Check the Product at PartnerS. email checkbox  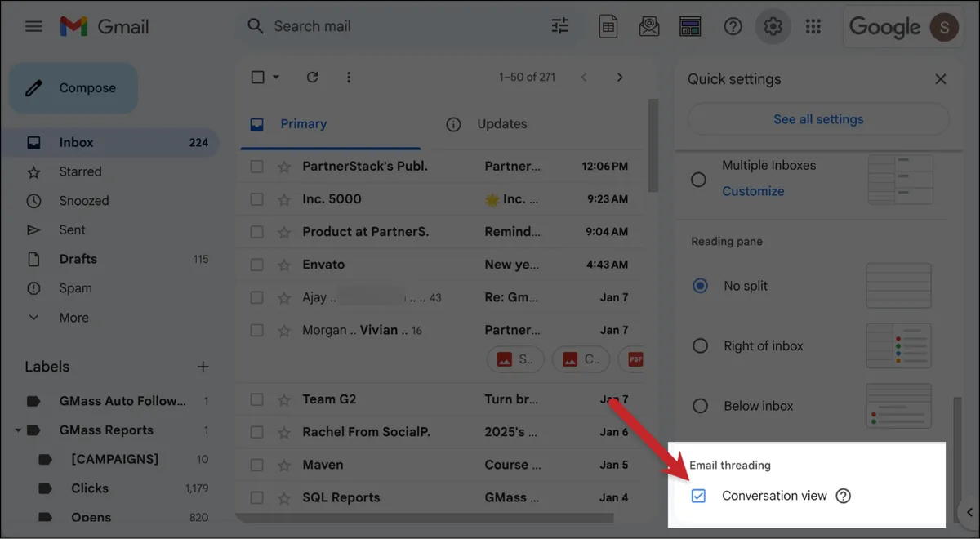coord(257,232)
